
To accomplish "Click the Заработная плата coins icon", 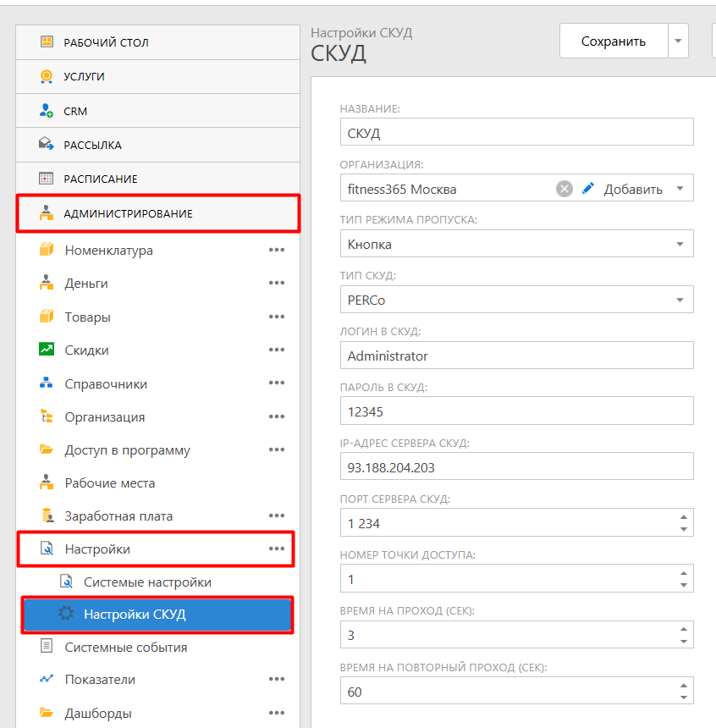I will click(47, 516).
